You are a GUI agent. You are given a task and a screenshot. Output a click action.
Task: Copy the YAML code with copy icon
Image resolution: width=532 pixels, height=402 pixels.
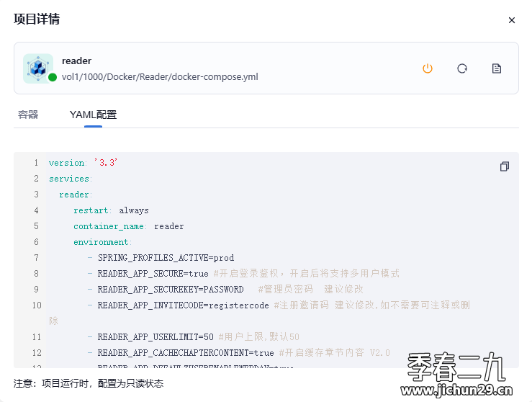(x=505, y=166)
